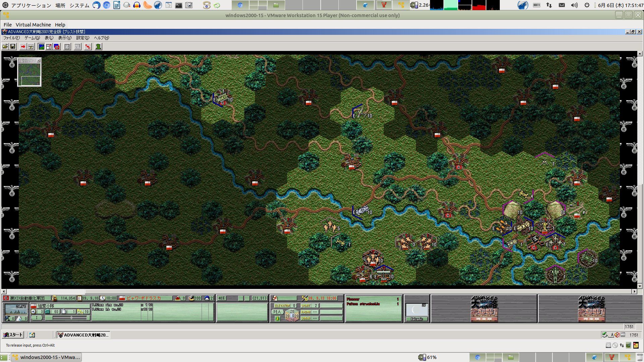
Task: Click the ADVANCED大戦略 taskbar button
Action: pyautogui.click(x=83, y=335)
